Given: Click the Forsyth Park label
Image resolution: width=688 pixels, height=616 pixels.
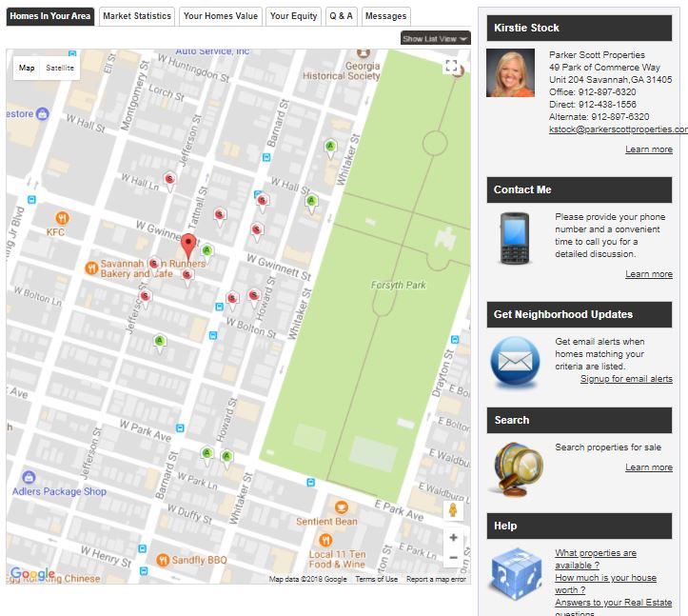Looking at the screenshot, I should [x=399, y=285].
